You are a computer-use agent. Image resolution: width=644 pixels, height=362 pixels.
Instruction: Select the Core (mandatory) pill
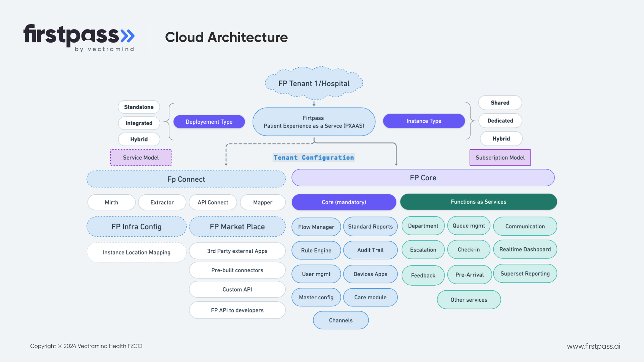click(x=343, y=202)
